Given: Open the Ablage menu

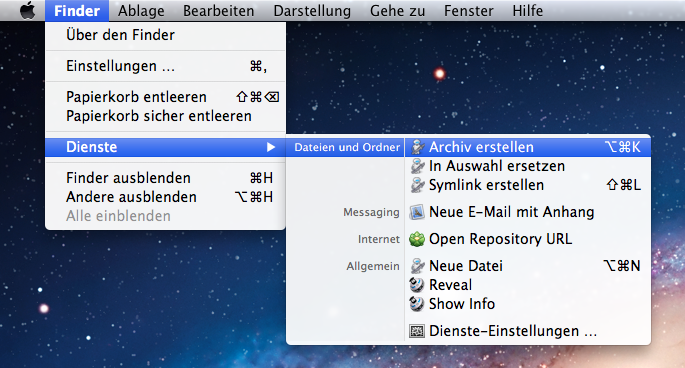Looking at the screenshot, I should point(141,10).
